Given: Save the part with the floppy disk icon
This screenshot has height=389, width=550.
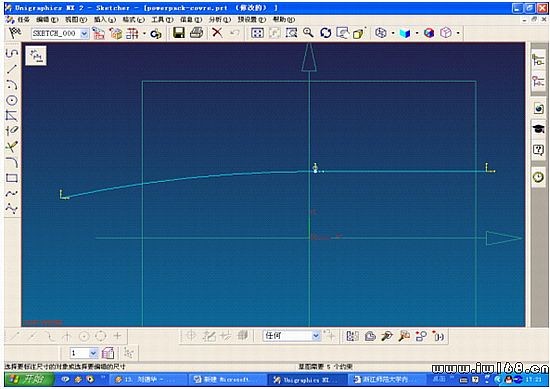Looking at the screenshot, I should pyautogui.click(x=179, y=33).
